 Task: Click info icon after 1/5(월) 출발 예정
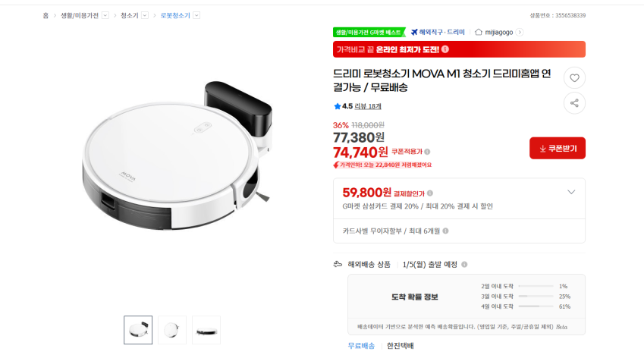(464, 264)
